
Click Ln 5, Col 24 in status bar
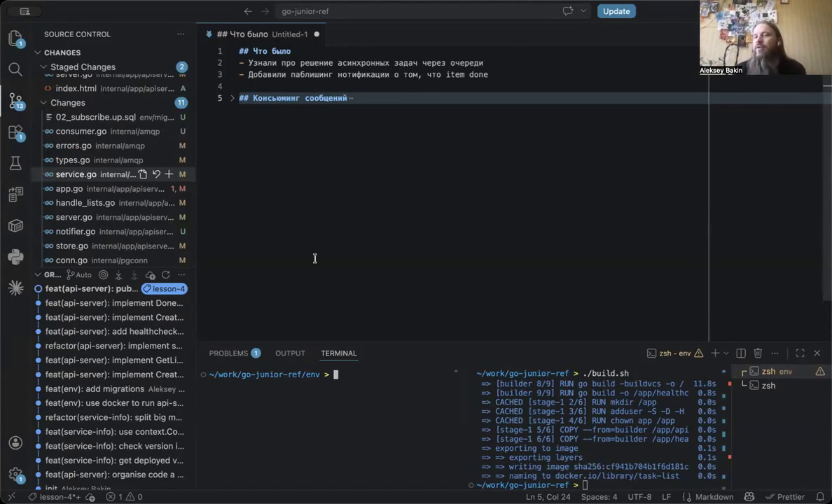(548, 497)
